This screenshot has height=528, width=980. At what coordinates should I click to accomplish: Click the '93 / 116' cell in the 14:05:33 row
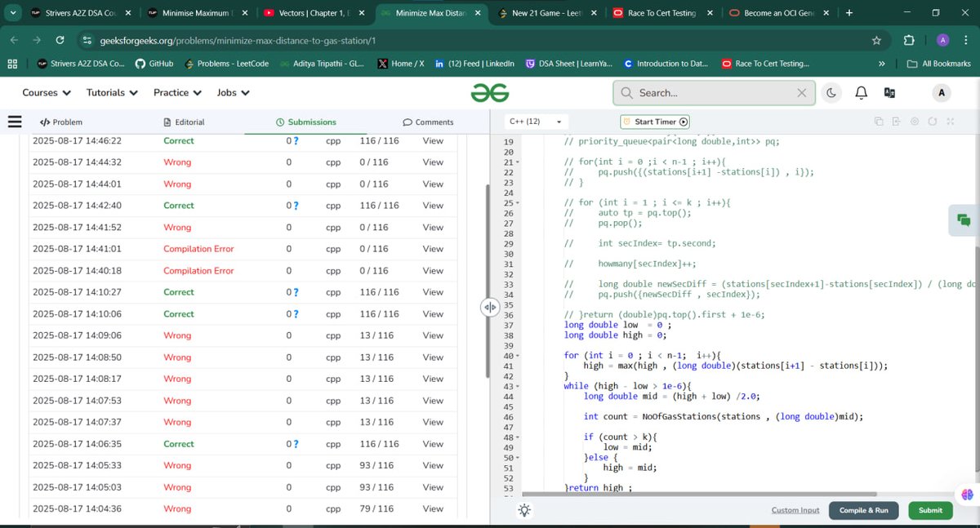click(x=376, y=465)
